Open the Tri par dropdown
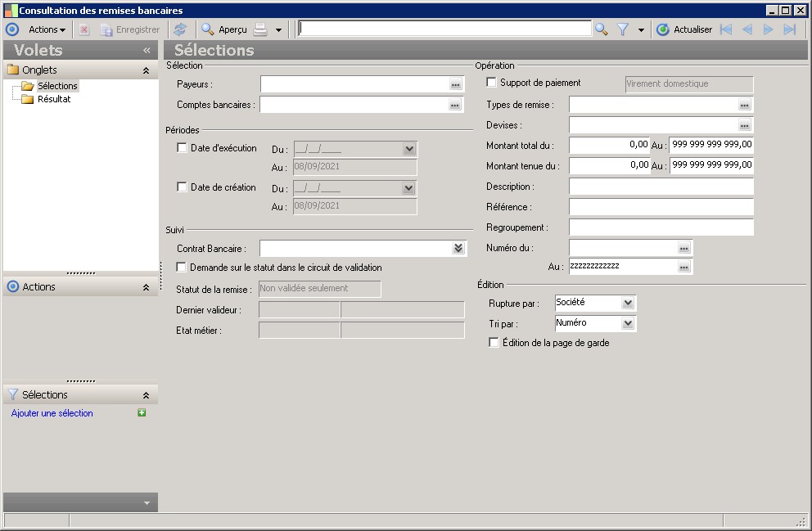812x531 pixels. point(628,323)
